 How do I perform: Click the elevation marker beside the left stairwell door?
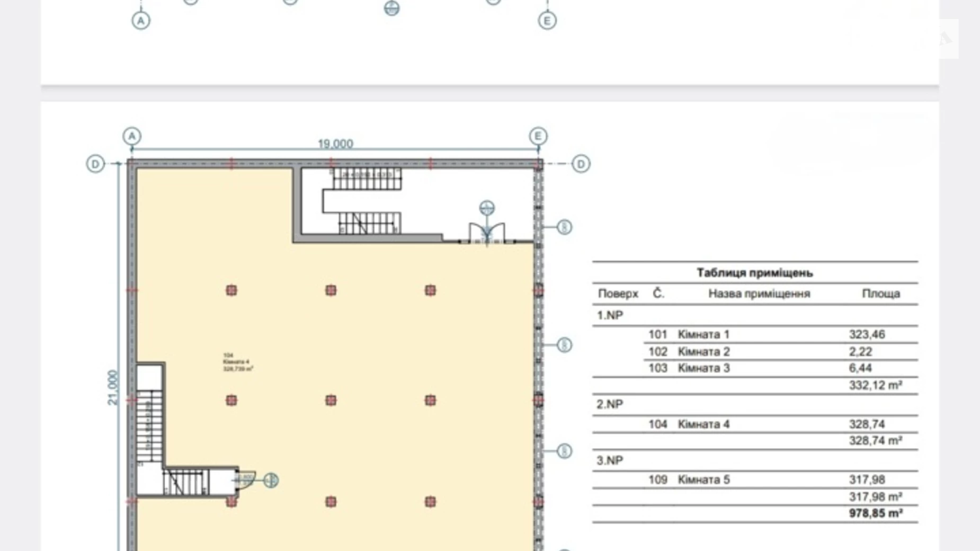click(271, 480)
